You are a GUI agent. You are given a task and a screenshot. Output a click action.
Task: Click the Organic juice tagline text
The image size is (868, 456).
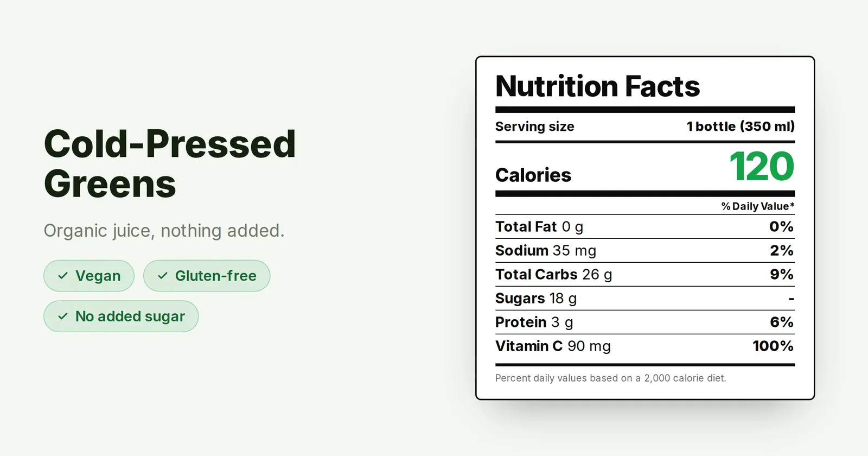pyautogui.click(x=164, y=231)
